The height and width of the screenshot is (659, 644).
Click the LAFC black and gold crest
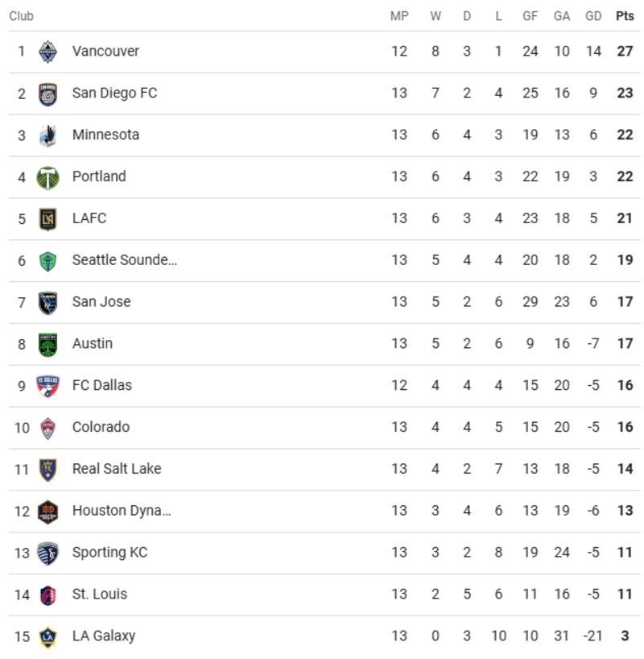(x=48, y=218)
